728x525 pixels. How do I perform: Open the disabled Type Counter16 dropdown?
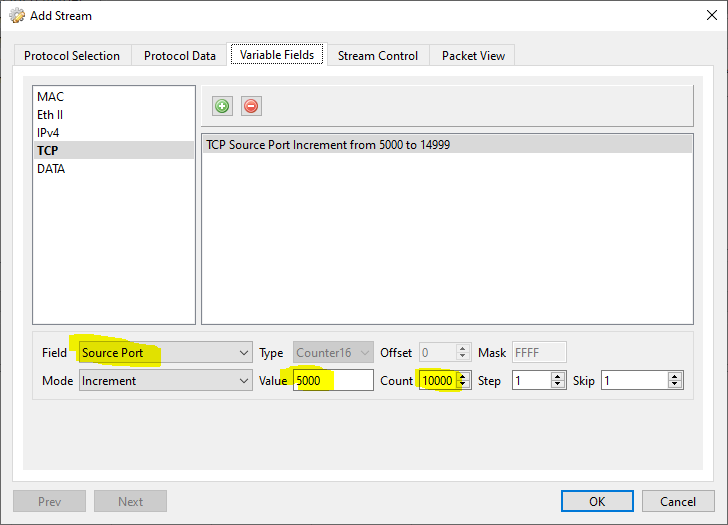pyautogui.click(x=333, y=353)
